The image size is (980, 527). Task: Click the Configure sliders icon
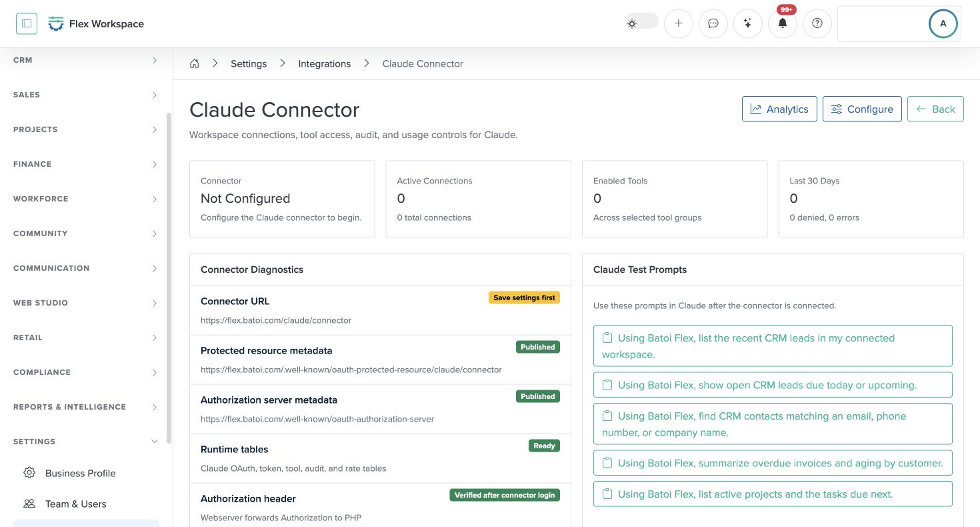[836, 109]
